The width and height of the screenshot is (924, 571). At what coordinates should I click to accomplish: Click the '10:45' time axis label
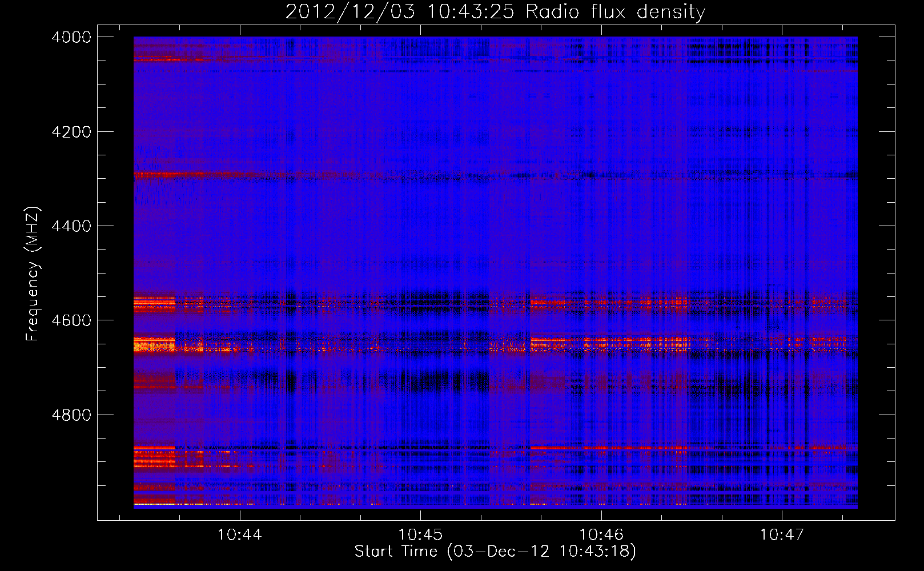coord(420,535)
